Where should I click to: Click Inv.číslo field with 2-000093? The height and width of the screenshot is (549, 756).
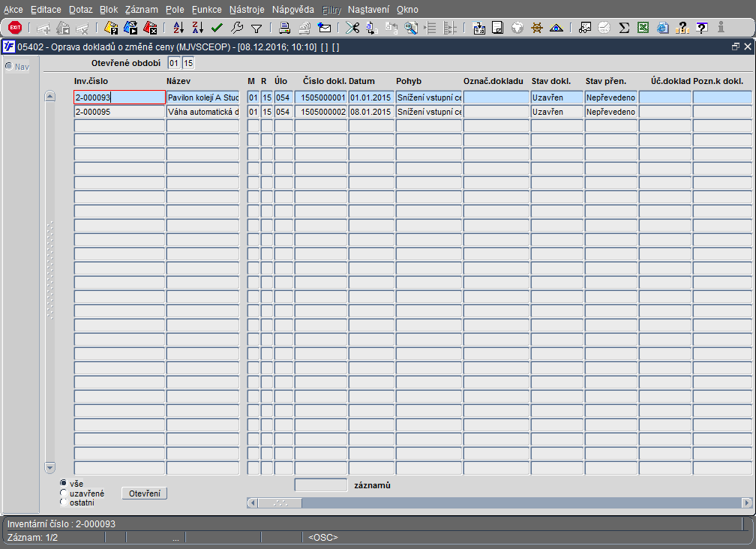(119, 97)
